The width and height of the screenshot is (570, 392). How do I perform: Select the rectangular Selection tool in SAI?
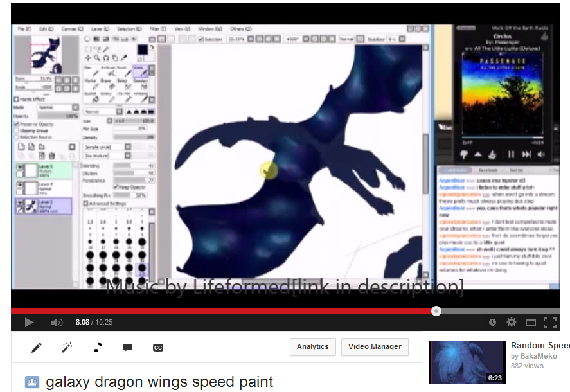(x=88, y=49)
